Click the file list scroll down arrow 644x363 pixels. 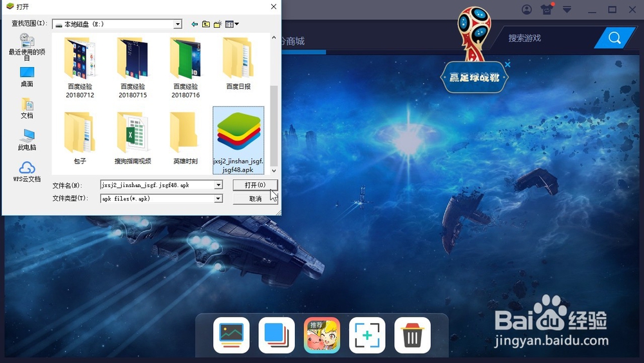click(274, 171)
